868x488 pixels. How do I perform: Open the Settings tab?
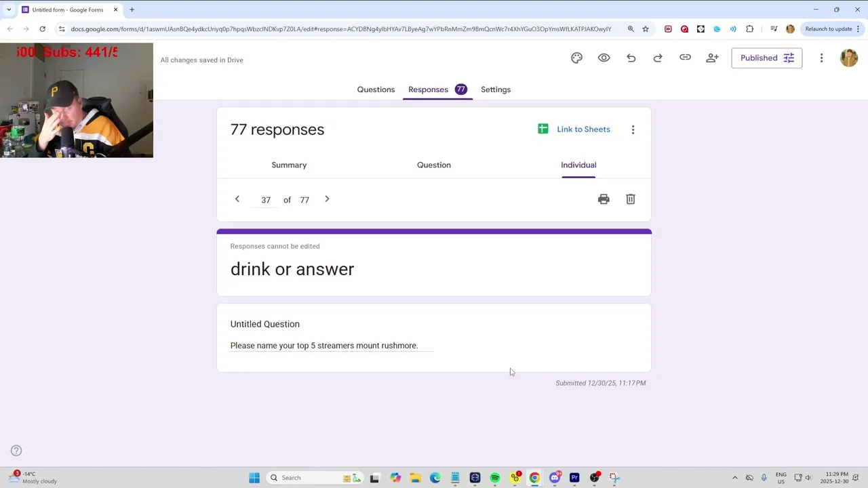click(496, 89)
